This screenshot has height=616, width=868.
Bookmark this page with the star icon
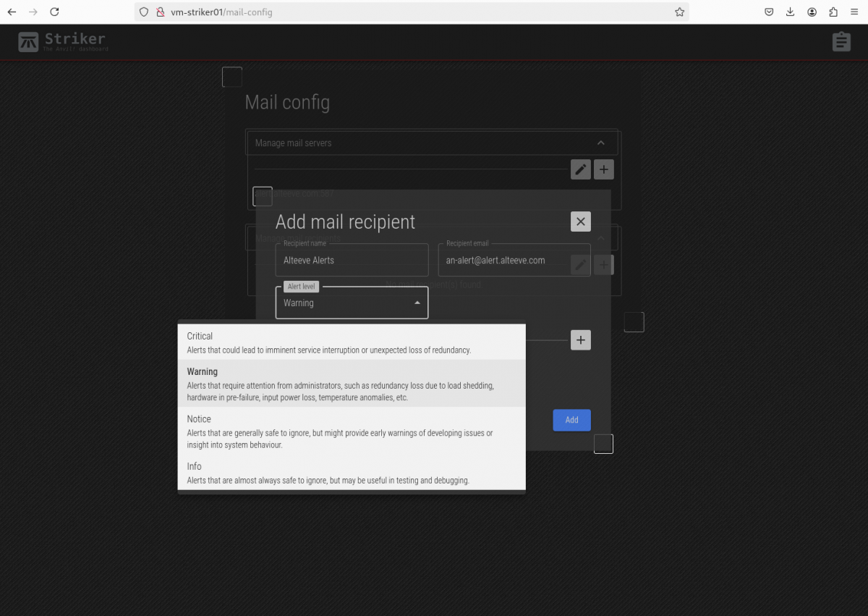coord(679,12)
